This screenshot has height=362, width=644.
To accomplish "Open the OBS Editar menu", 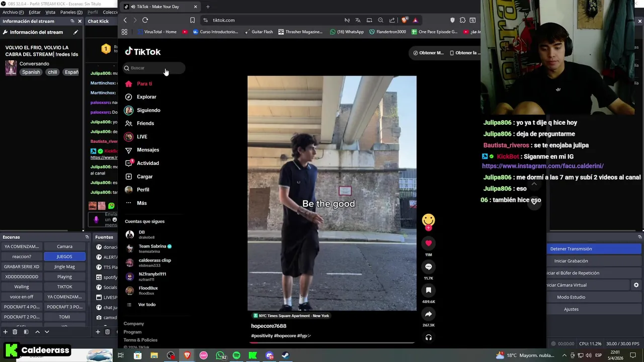I will pyautogui.click(x=35, y=12).
